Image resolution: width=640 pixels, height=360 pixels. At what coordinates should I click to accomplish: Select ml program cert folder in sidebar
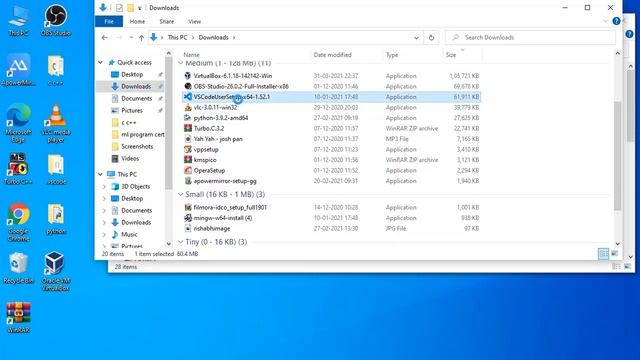point(142,134)
